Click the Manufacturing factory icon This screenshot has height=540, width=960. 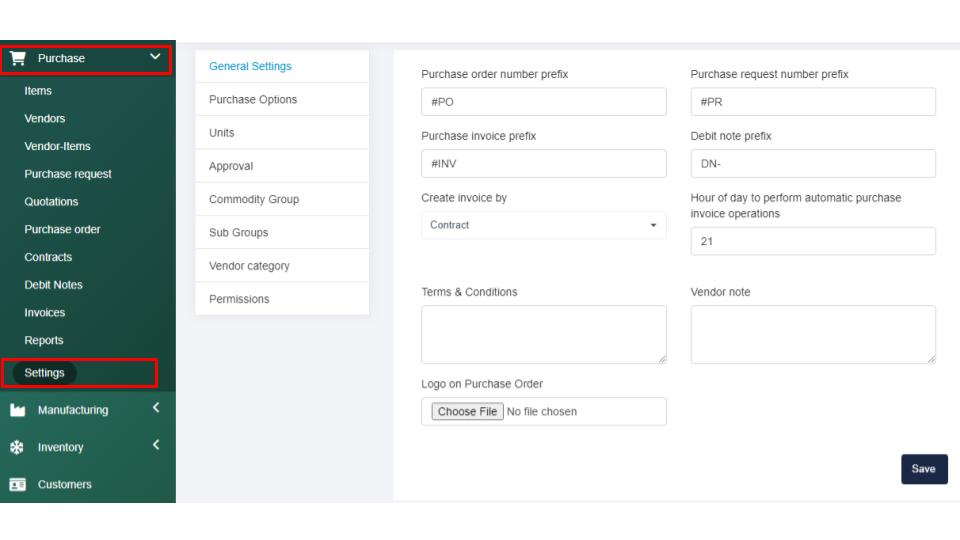pos(17,410)
